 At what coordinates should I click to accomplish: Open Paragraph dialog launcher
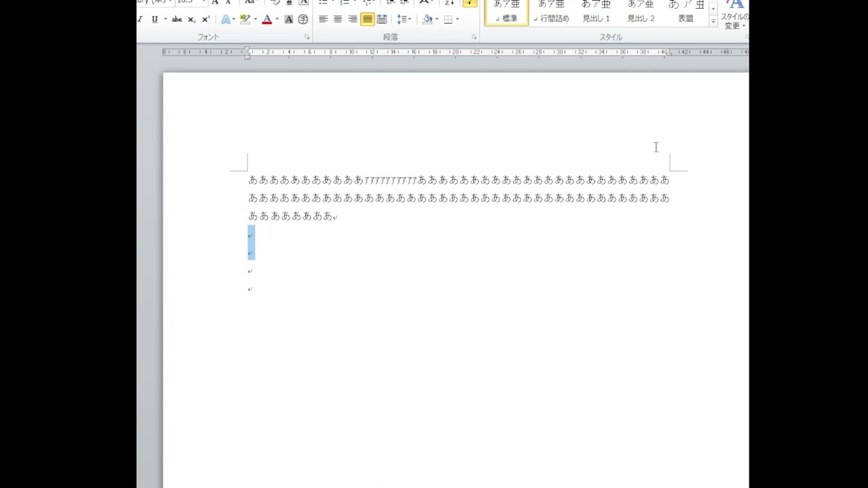(474, 37)
